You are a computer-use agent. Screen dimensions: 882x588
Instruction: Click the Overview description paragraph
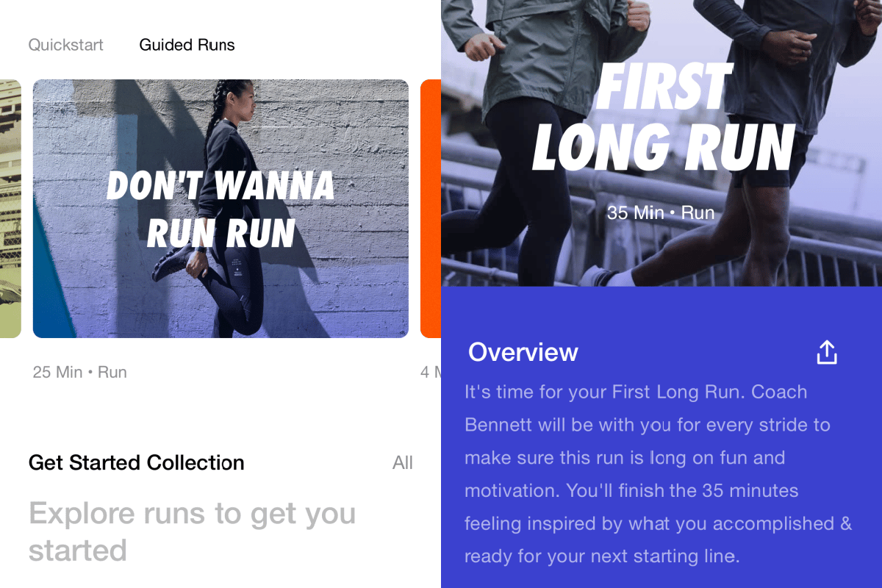click(x=659, y=474)
